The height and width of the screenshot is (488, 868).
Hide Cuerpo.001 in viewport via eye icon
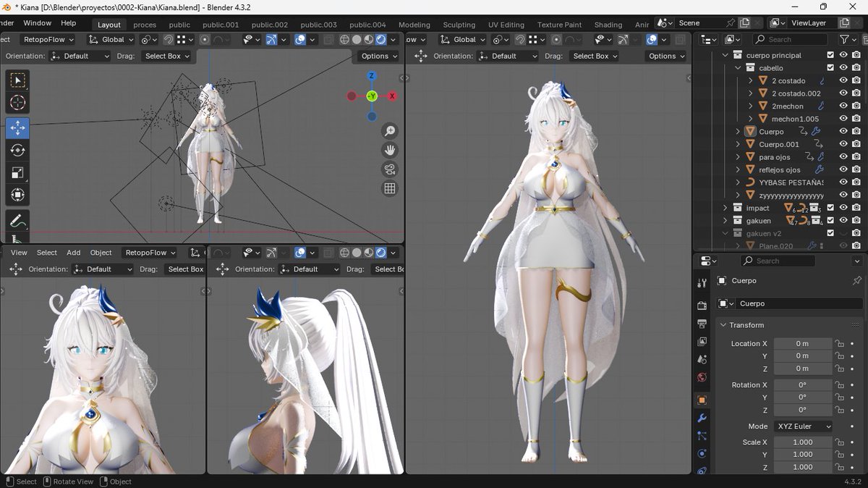tap(843, 144)
